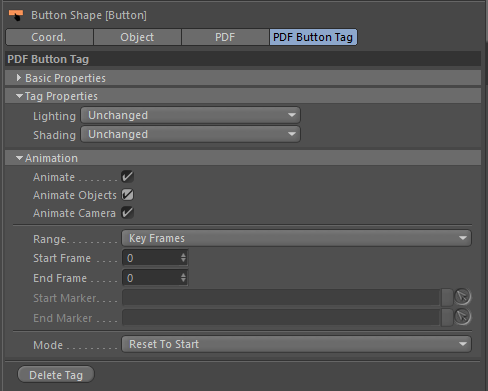Screen dimensions: 488x391
Task: Open the Lighting dropdown
Action: [190, 115]
